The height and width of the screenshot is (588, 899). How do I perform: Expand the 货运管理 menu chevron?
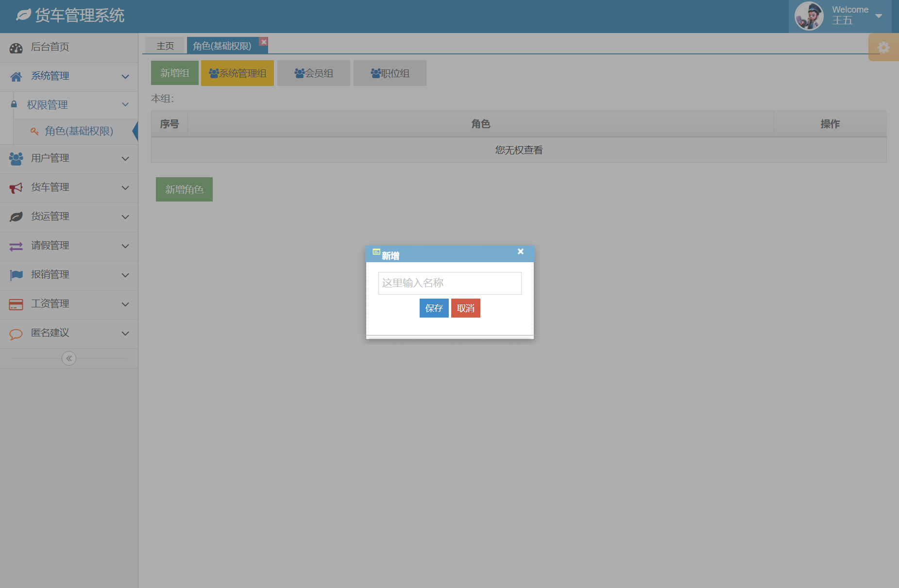(125, 217)
